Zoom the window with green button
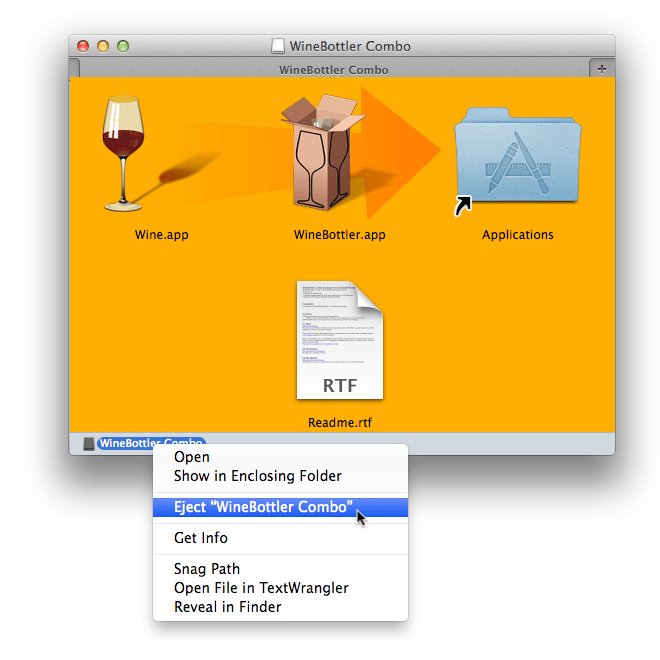Viewport: 660px width, 660px height. [x=123, y=46]
